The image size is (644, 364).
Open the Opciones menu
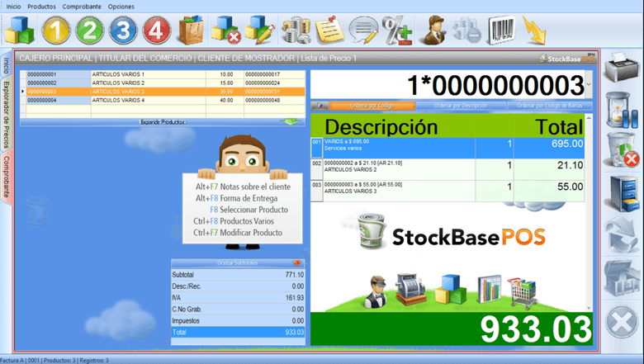click(x=121, y=7)
